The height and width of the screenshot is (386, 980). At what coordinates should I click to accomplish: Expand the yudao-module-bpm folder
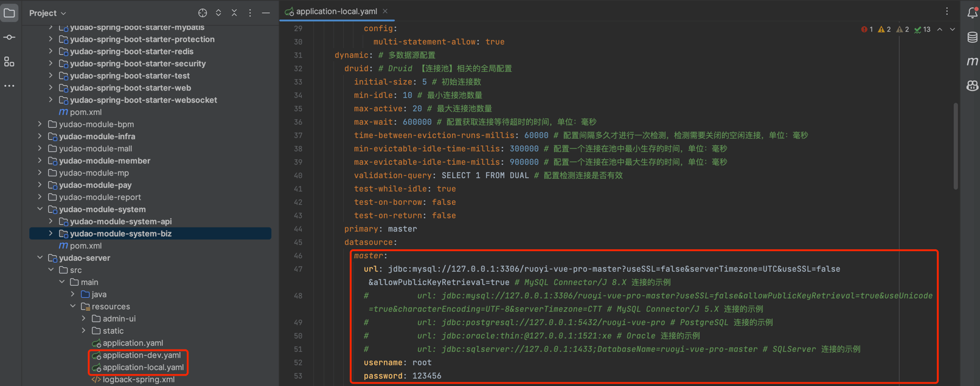(x=40, y=124)
